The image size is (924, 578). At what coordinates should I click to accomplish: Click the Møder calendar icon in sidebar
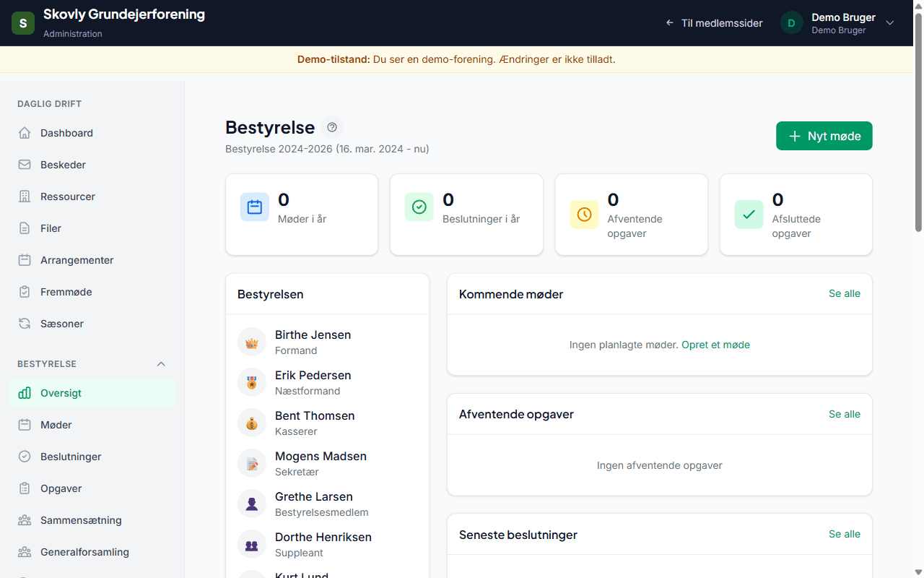click(25, 425)
